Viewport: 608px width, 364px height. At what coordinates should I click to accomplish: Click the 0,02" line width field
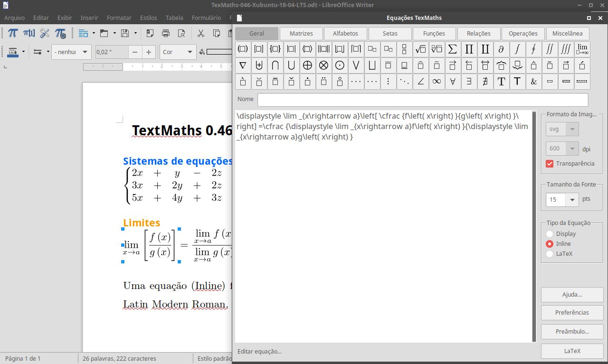coord(112,52)
